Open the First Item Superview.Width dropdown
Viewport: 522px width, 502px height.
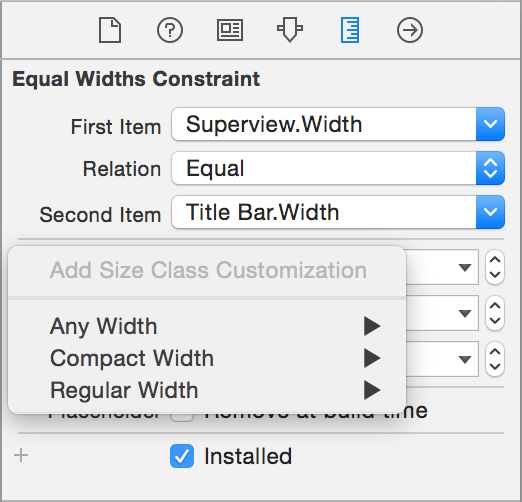pos(338,124)
